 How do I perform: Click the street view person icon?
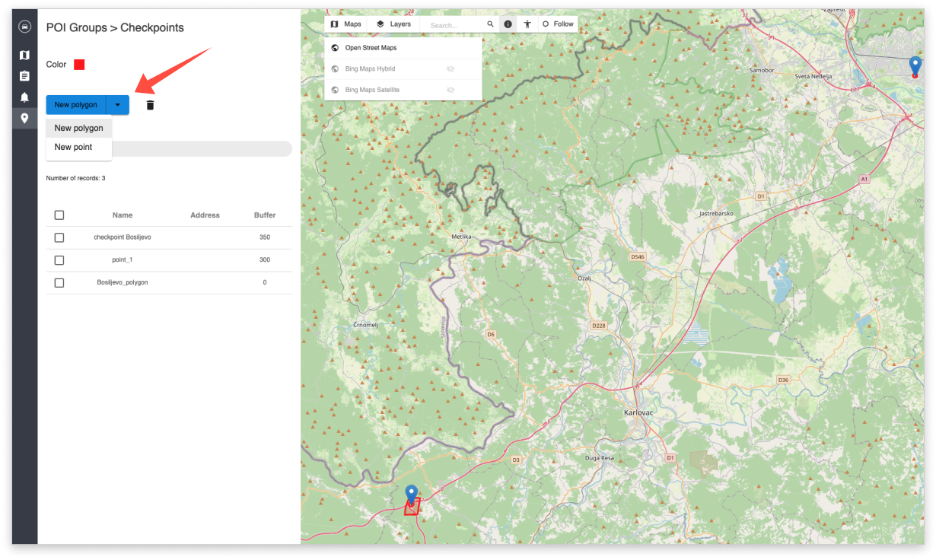527,24
